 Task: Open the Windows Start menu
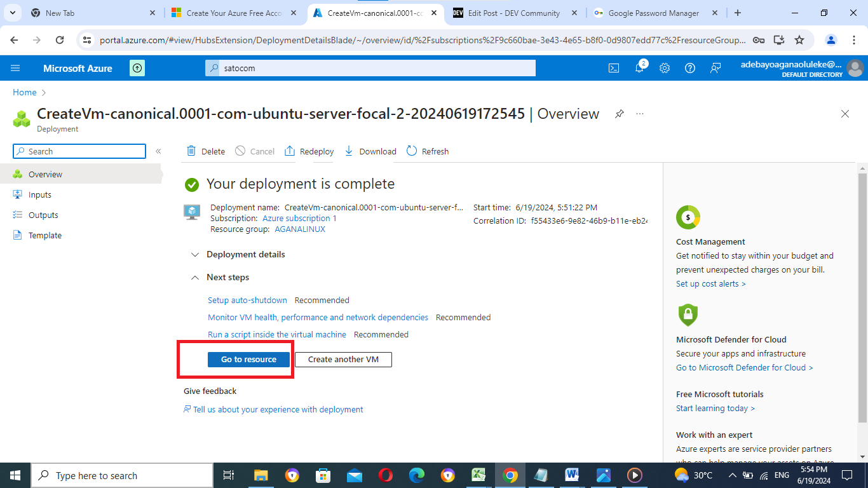tap(15, 475)
